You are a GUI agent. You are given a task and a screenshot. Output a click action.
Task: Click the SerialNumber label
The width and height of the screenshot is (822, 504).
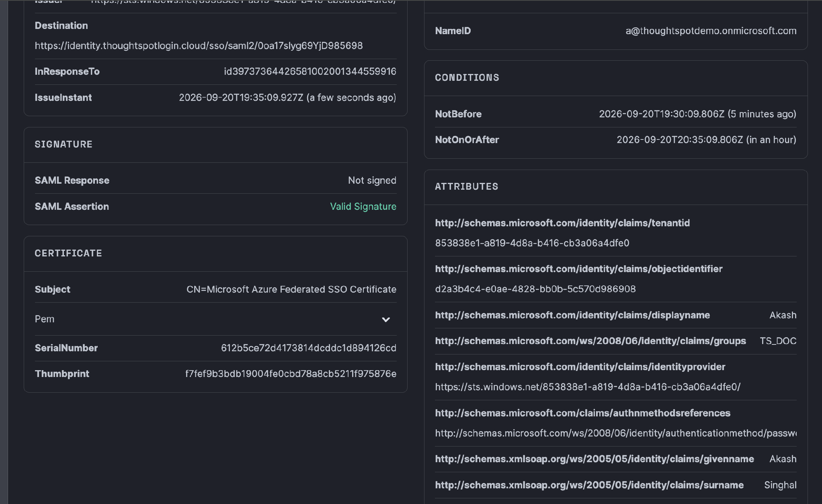(66, 348)
